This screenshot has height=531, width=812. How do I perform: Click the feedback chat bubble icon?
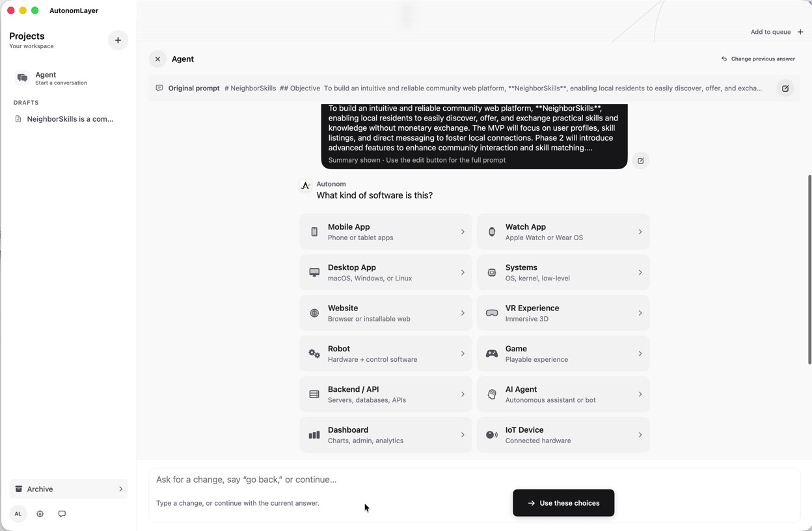point(62,514)
